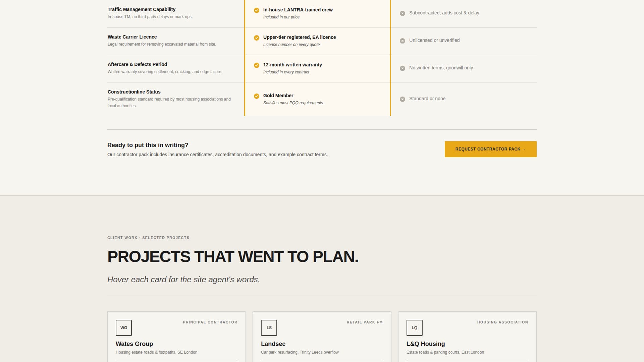Click the Housing Association tag
The height and width of the screenshot is (362, 644).
pos(502,322)
